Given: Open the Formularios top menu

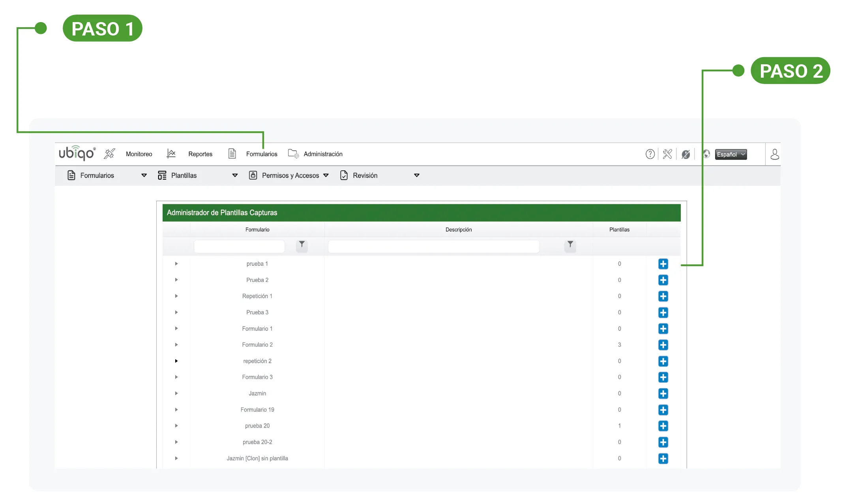Looking at the screenshot, I should click(x=262, y=154).
